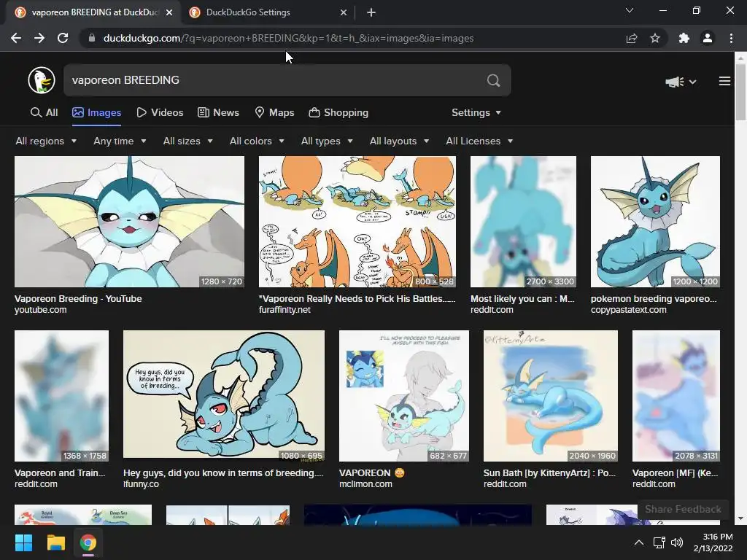This screenshot has height=560, width=747.
Task: Click the volume speaker tray icon
Action: pos(676,542)
